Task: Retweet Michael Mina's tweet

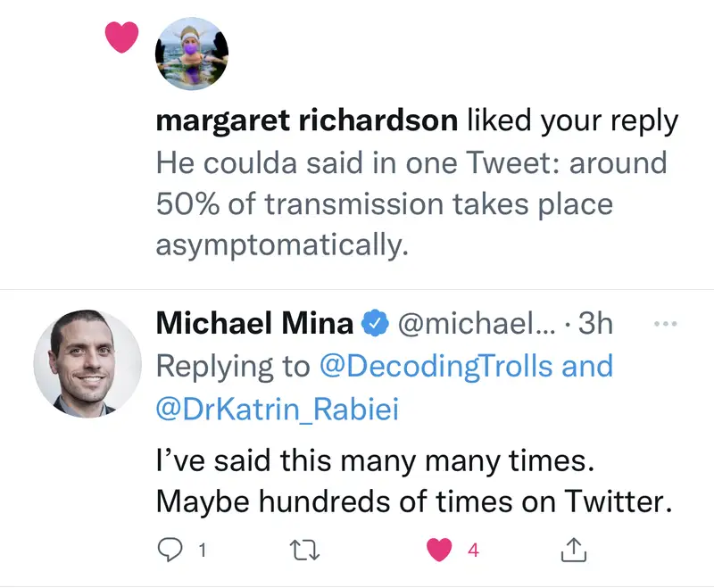Action: click(305, 551)
